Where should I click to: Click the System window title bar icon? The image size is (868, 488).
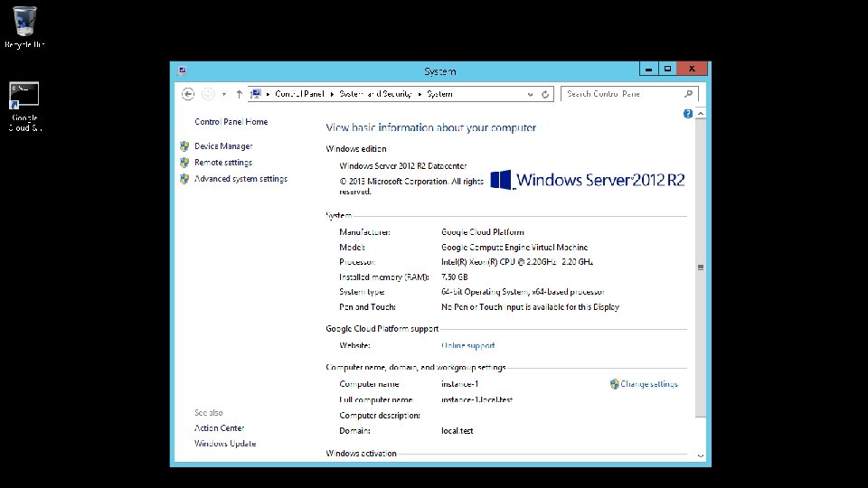point(182,70)
